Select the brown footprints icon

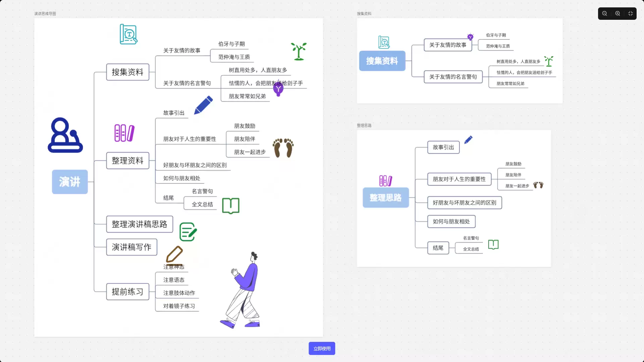[x=283, y=148]
